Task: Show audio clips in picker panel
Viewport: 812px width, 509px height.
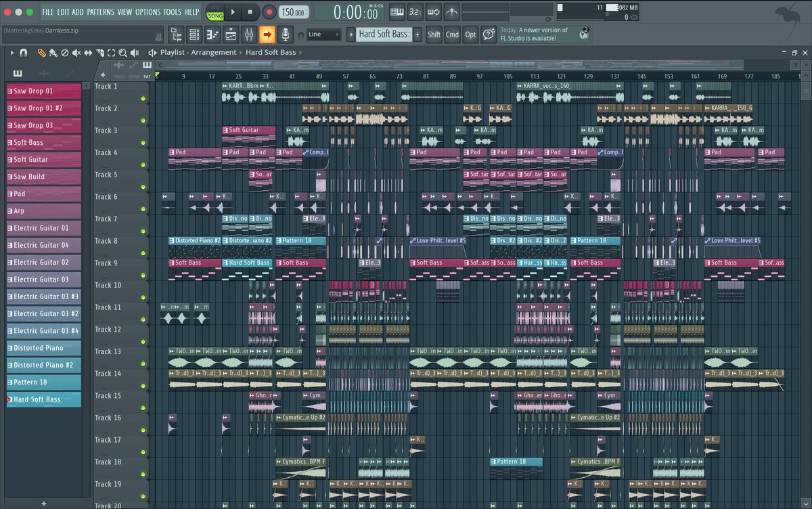Action: [44, 73]
